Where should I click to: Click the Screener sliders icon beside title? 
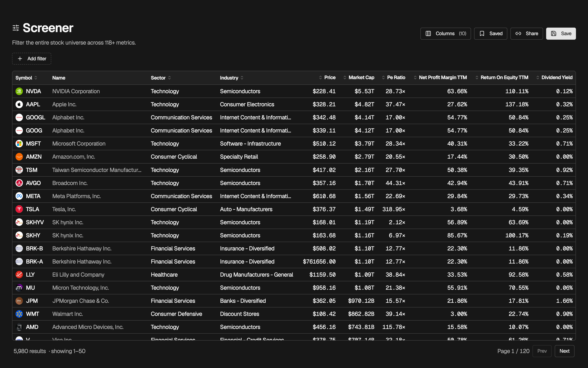tap(16, 28)
